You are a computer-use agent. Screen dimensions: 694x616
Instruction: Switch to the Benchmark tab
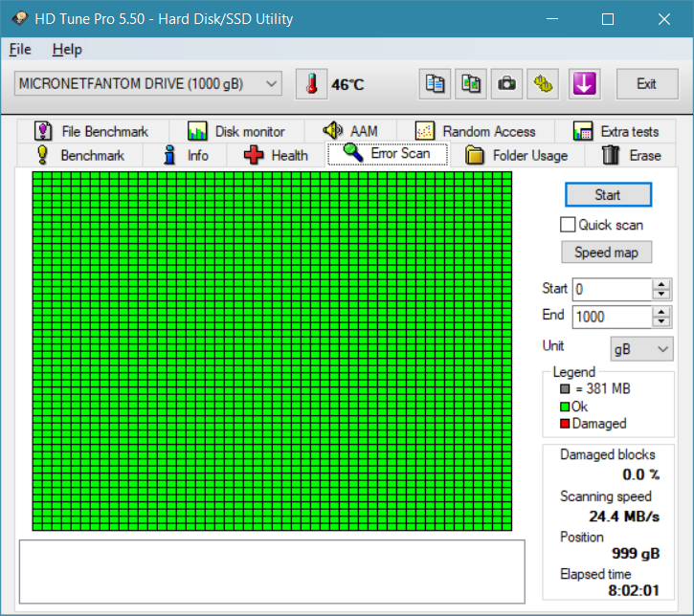tap(79, 155)
